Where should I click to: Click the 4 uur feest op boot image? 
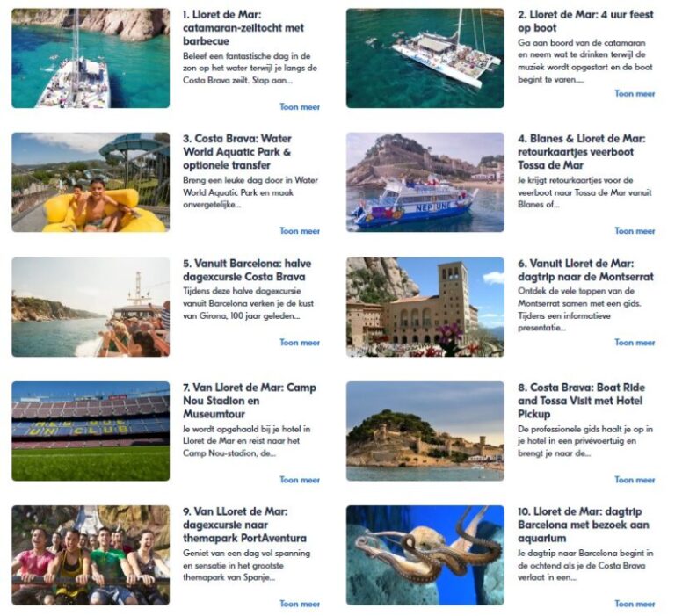coord(425,58)
